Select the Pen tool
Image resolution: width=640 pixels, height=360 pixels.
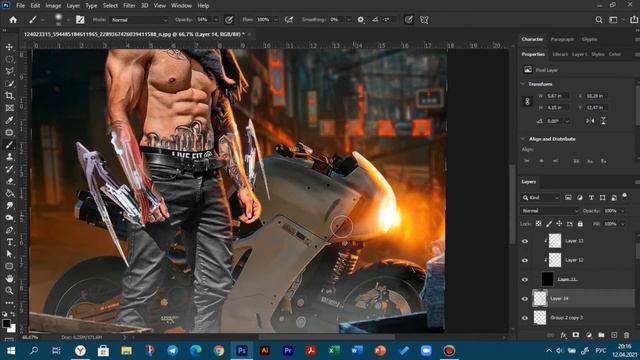[9, 230]
